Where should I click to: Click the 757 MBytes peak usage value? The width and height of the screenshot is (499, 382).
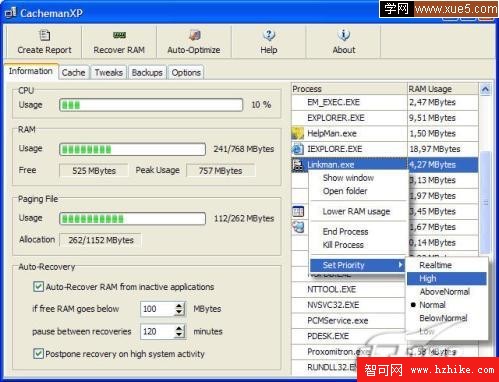pyautogui.click(x=220, y=171)
